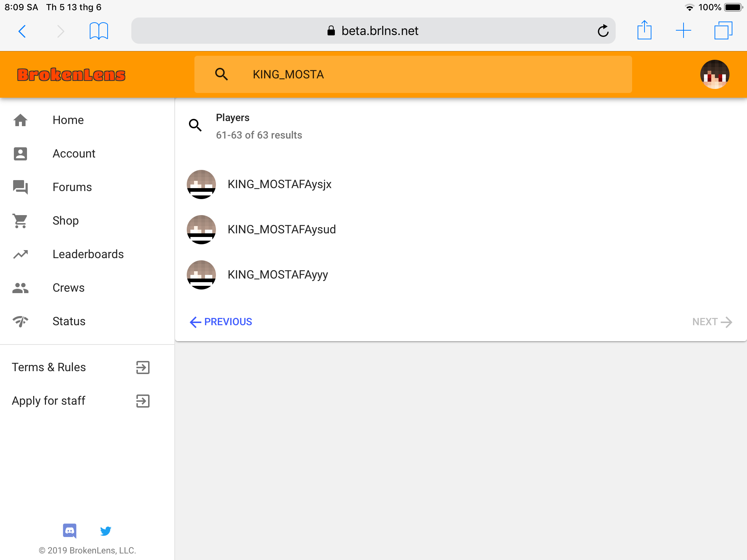Open a new tab with plus icon
This screenshot has height=560, width=747.
(684, 31)
